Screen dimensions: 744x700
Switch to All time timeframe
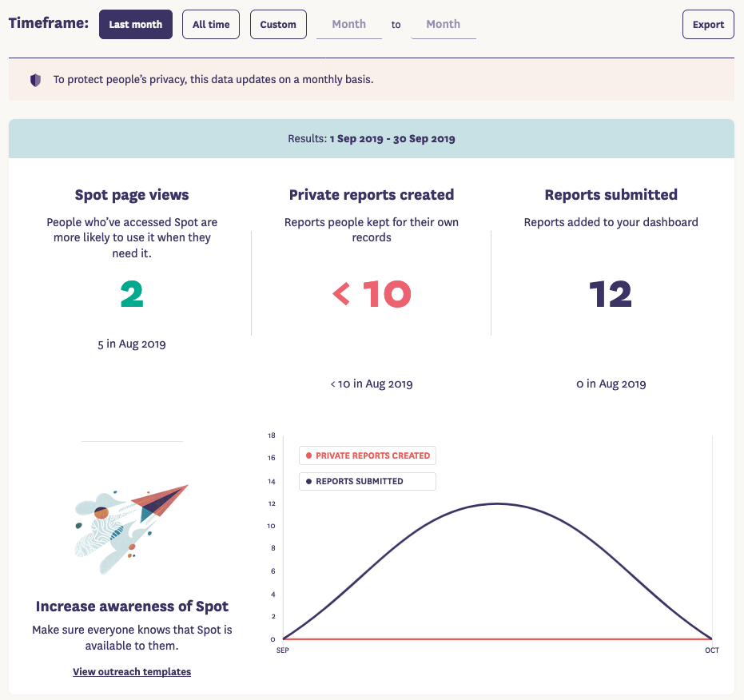[x=210, y=24]
